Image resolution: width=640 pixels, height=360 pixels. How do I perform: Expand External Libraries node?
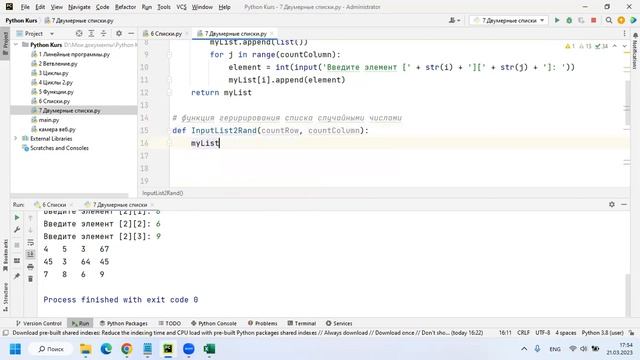16,138
